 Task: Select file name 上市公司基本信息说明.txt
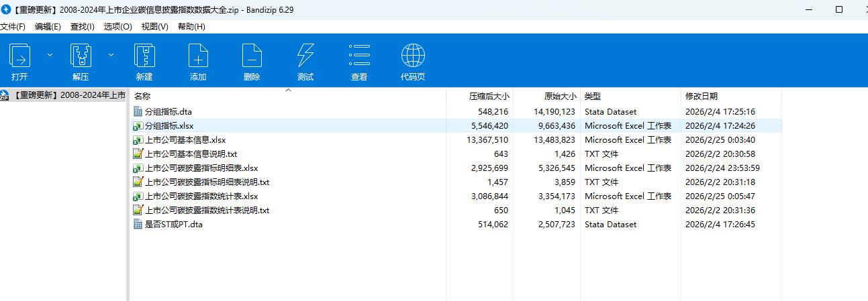[x=191, y=154]
